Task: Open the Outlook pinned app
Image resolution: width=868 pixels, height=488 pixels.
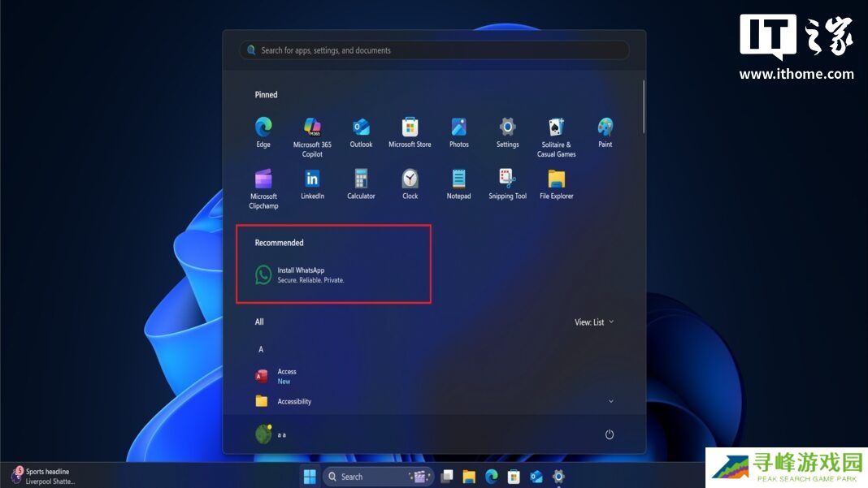Action: (361, 127)
